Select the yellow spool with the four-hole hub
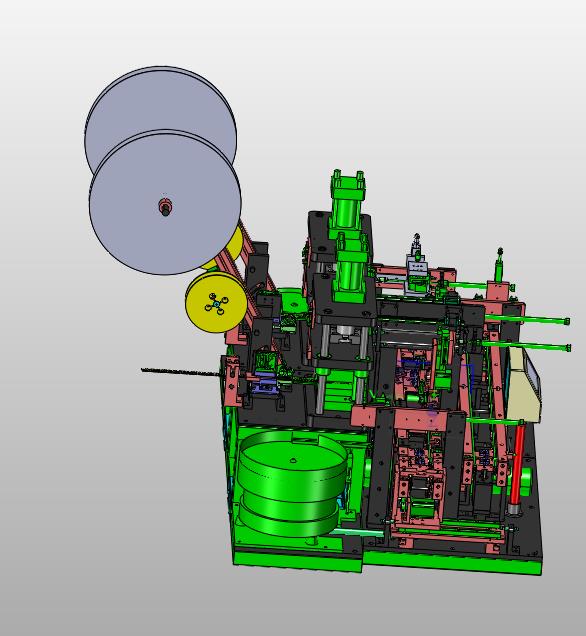This screenshot has height=636, width=586. coord(216,302)
